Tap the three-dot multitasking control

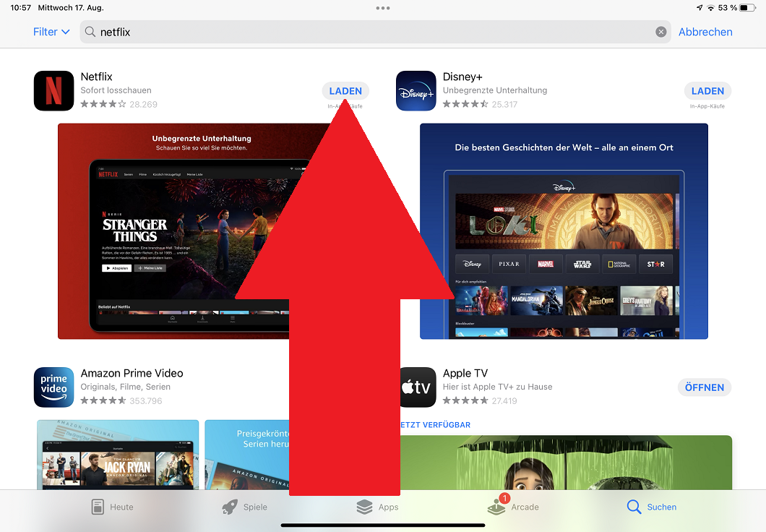pos(383,8)
